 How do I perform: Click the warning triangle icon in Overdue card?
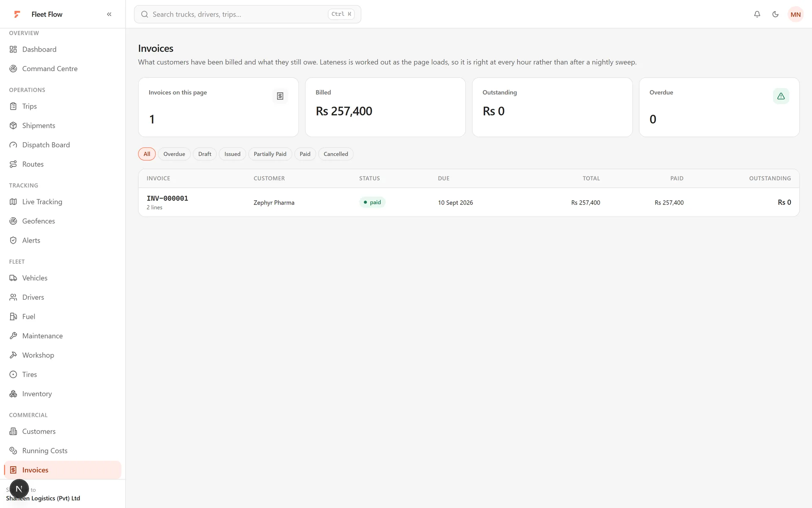(x=781, y=96)
